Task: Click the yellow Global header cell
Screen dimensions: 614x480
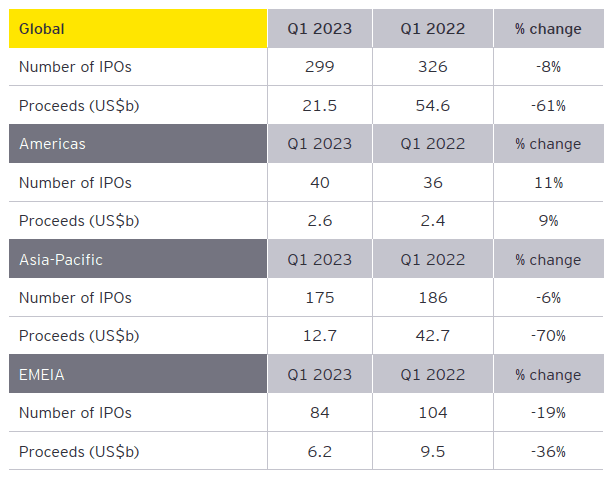Action: tap(138, 29)
